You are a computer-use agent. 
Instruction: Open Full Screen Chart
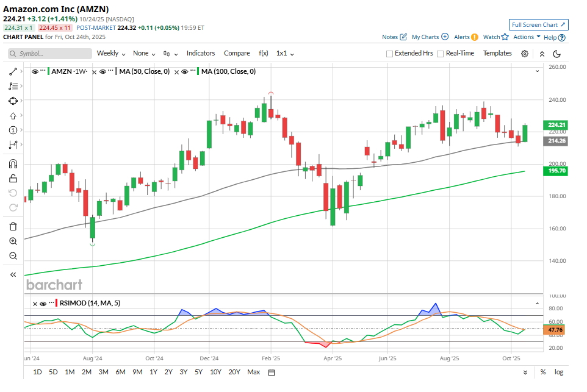(539, 24)
